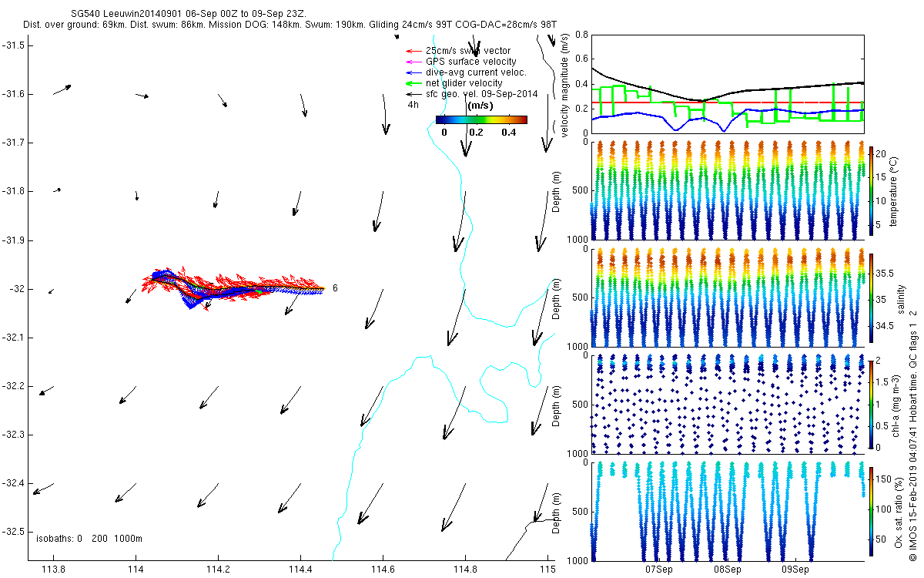The height and width of the screenshot is (578, 924).
Task: Click the '113.8' longitude tick label
Action: (53, 570)
